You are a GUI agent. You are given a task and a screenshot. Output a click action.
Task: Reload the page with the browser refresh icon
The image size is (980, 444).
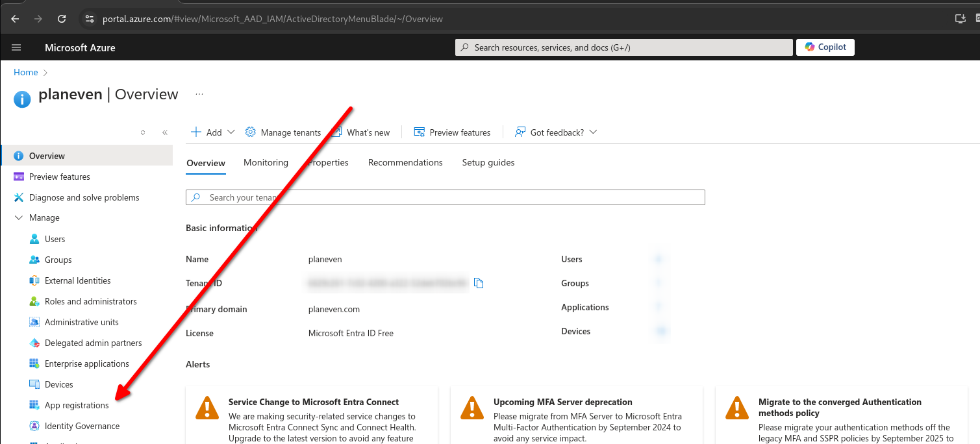(62, 19)
